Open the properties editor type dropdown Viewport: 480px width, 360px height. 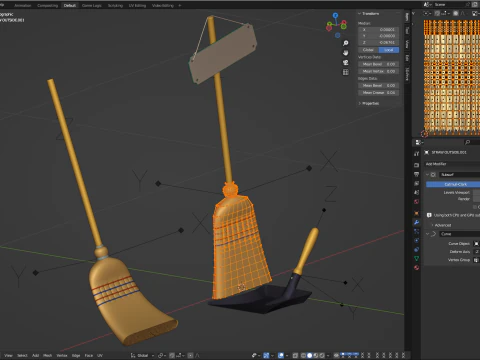pyautogui.click(x=419, y=142)
